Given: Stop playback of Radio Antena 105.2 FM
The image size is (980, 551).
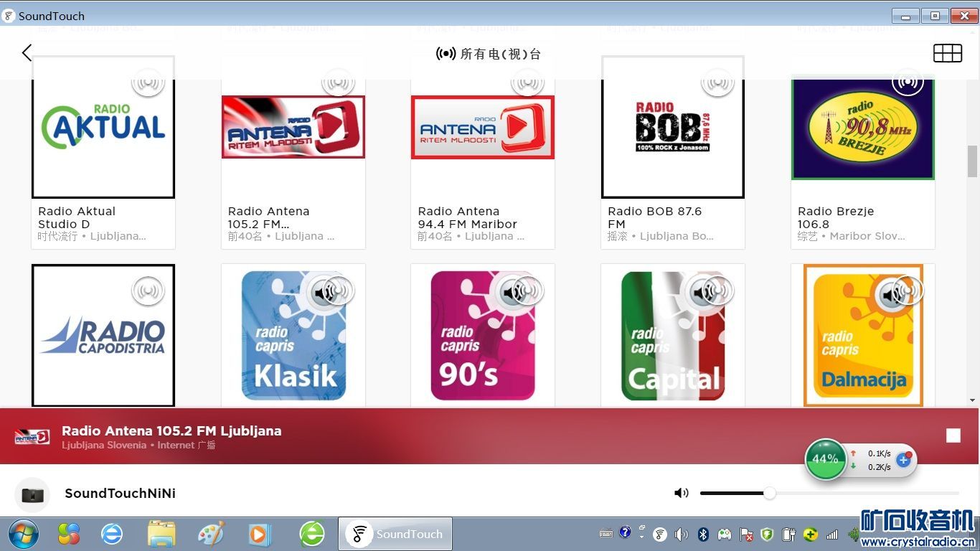Looking at the screenshot, I should [953, 435].
